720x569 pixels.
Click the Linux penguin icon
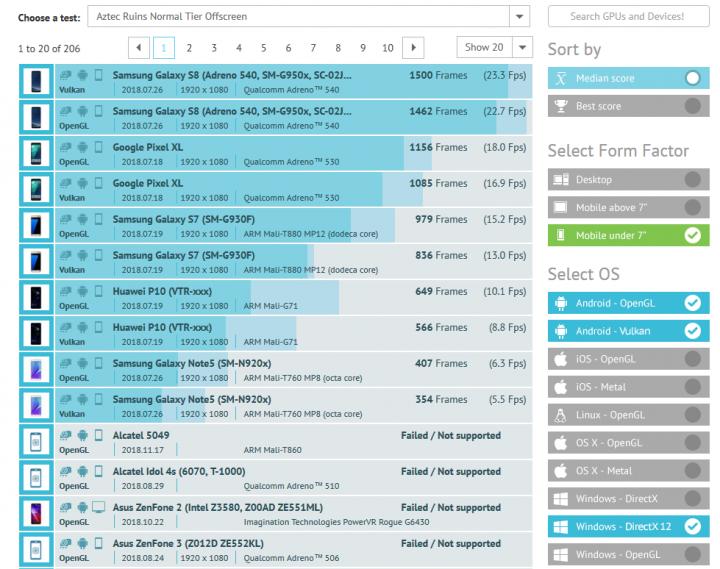tap(561, 415)
